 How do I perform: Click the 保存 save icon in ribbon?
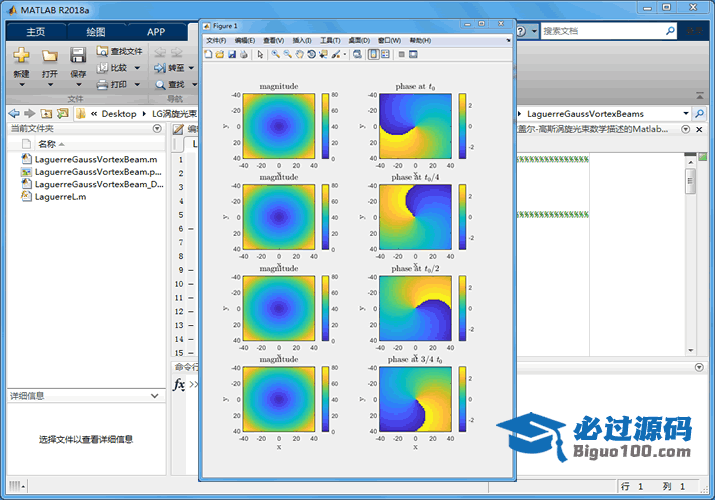coord(78,56)
